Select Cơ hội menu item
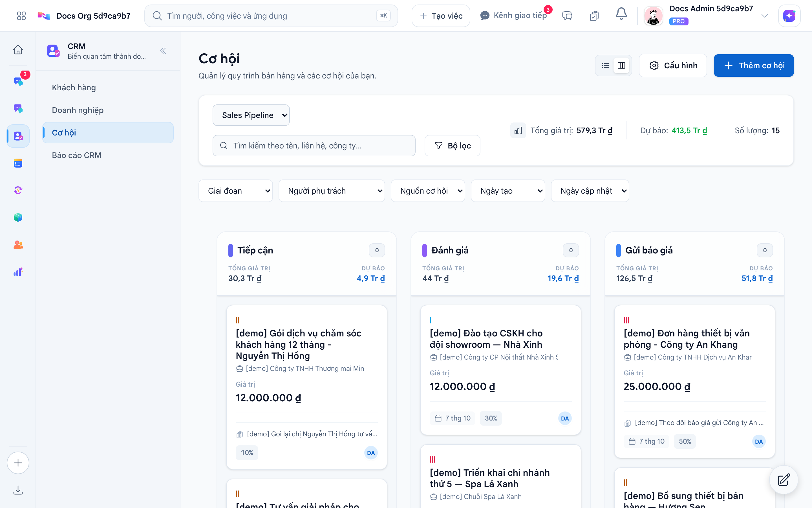Screen dimensions: 812x508 coord(108,133)
